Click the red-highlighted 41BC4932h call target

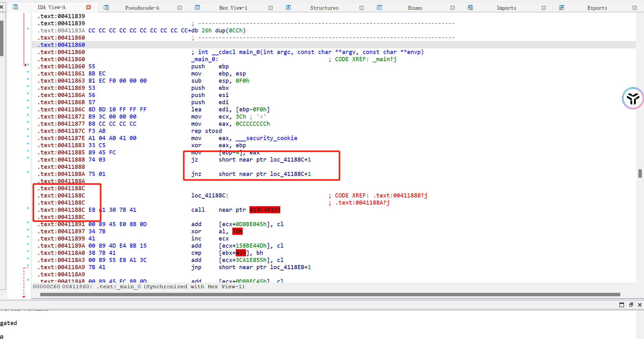pos(265,210)
